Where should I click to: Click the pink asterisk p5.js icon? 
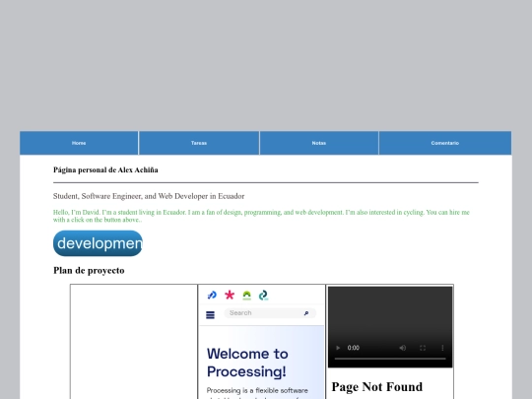[230, 295]
